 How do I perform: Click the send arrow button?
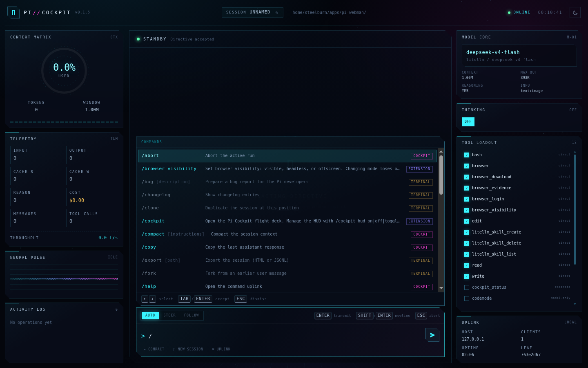click(432, 335)
